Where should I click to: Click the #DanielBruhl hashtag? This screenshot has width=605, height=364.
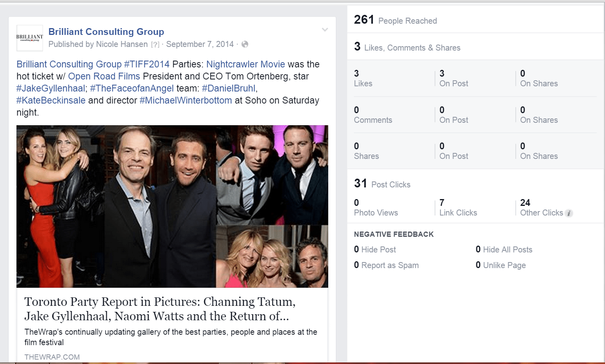(229, 88)
